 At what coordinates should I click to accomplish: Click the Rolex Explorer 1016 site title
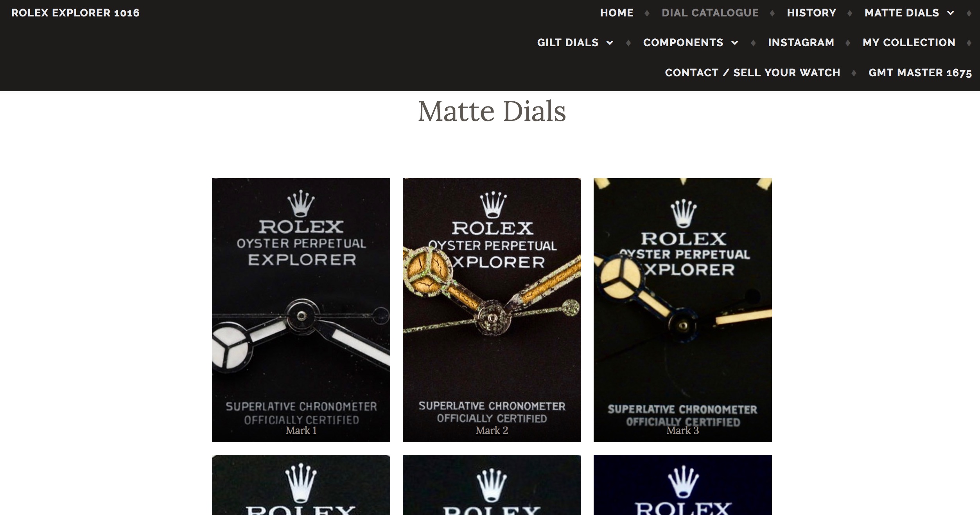[x=75, y=13]
